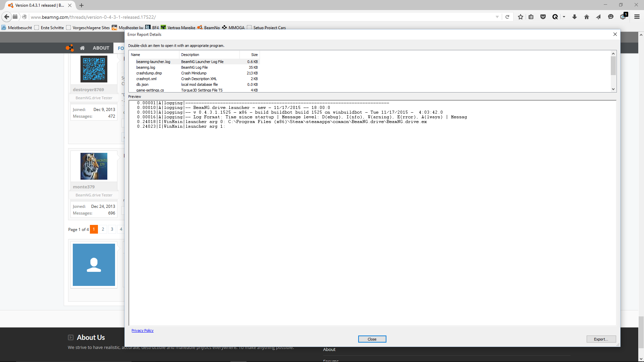Reload the current page
The image size is (644, 362).
pos(507,17)
